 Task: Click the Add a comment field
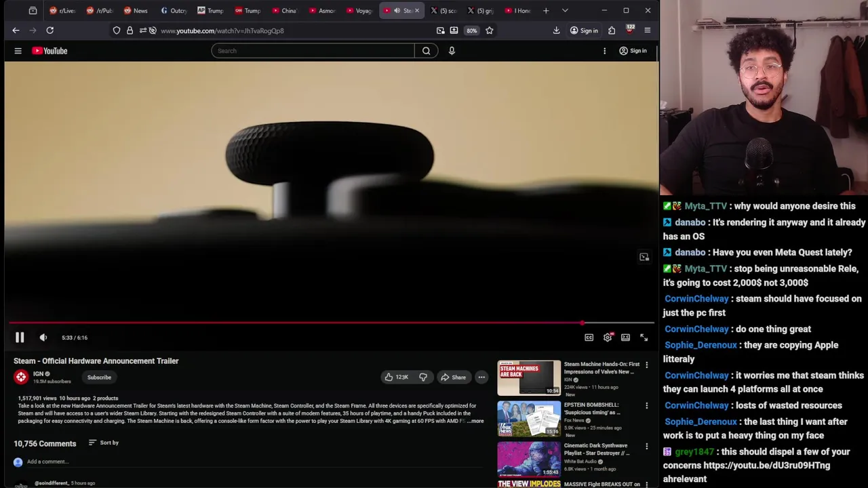point(47,462)
